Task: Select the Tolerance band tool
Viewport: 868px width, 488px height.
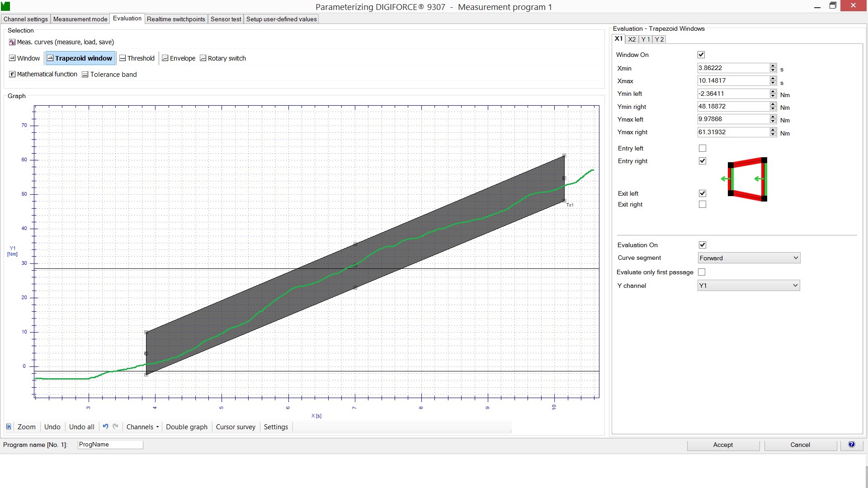Action: point(109,75)
